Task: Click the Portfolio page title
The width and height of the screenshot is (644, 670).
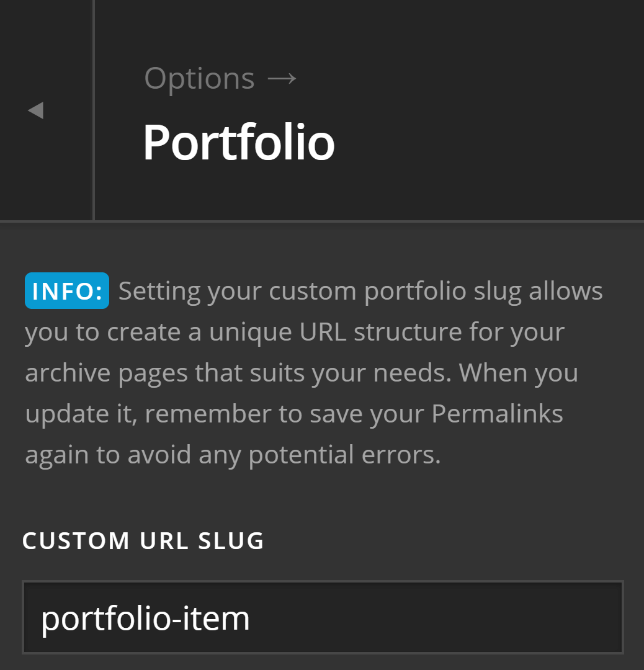Action: [x=239, y=141]
